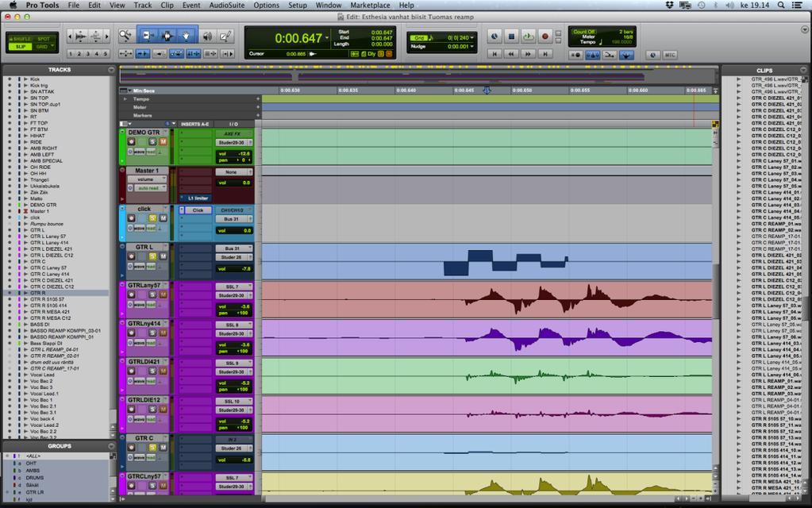Image resolution: width=812 pixels, height=508 pixels.
Task: Select the Grabber hand tool
Action: pos(186,36)
